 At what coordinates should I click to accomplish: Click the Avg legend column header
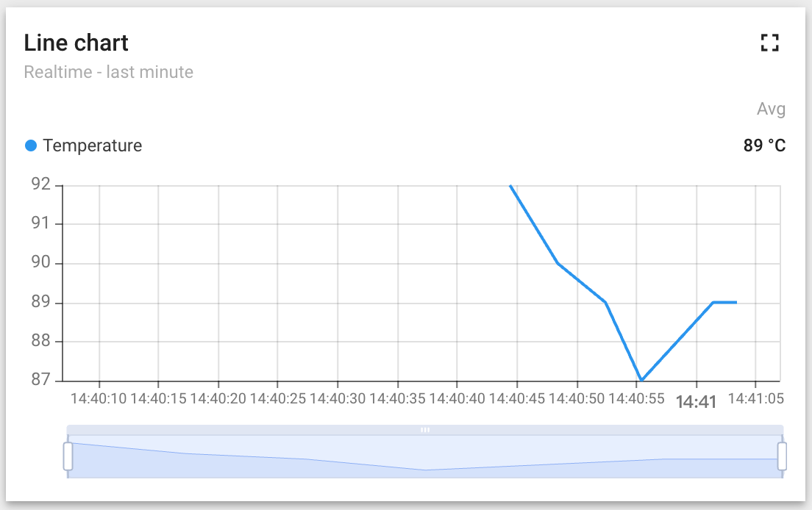click(771, 109)
